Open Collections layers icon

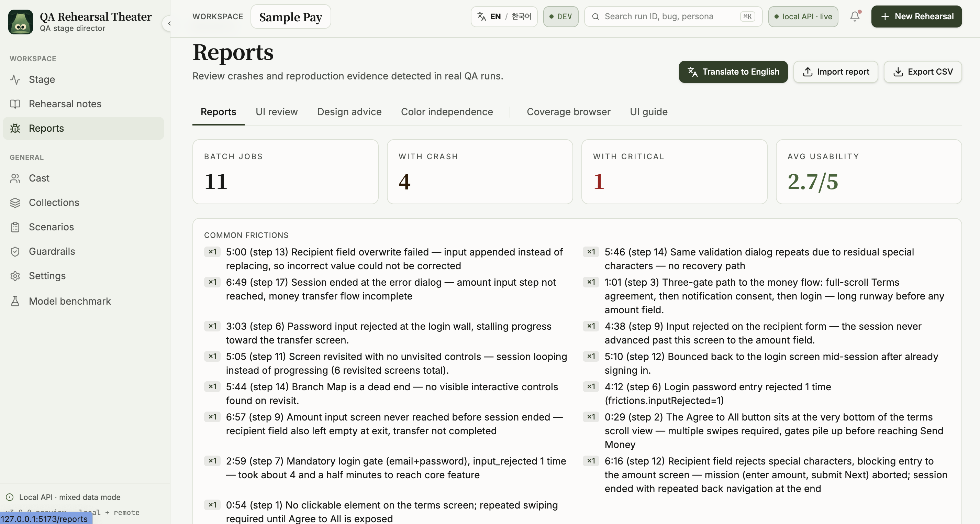pos(15,203)
